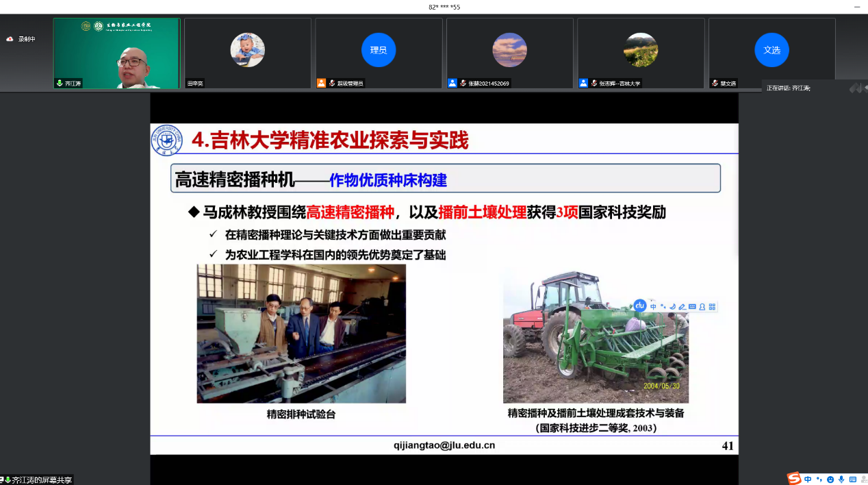Click 齐江涛的屏幕共享 label at bottom left
The height and width of the screenshot is (485, 868).
[x=42, y=480]
